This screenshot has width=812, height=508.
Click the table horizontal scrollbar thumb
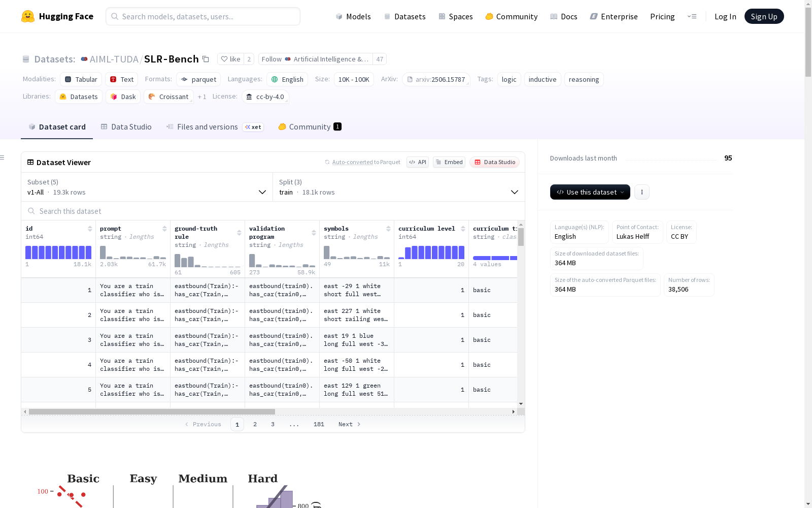[152, 411]
